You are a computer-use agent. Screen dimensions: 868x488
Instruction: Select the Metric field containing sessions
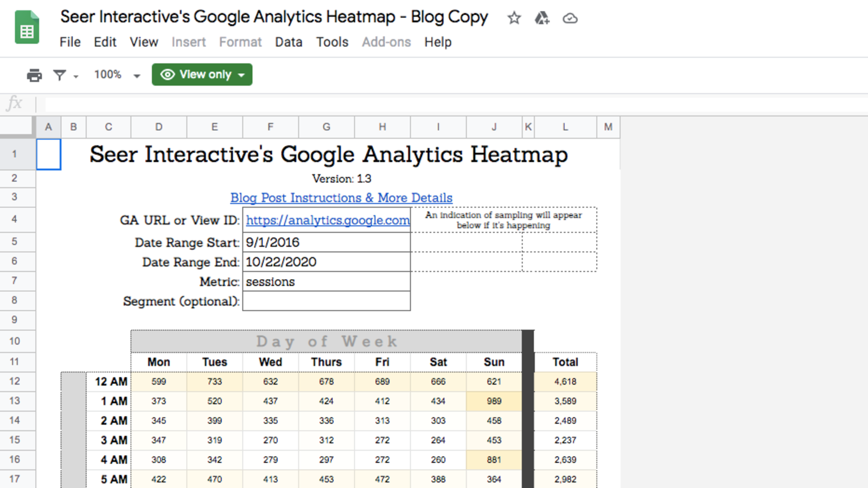click(x=326, y=282)
